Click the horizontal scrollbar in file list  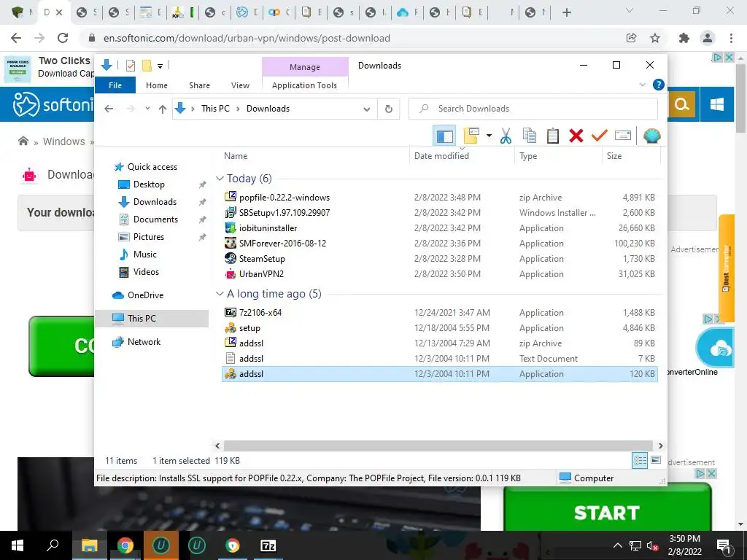pyautogui.click(x=438, y=446)
